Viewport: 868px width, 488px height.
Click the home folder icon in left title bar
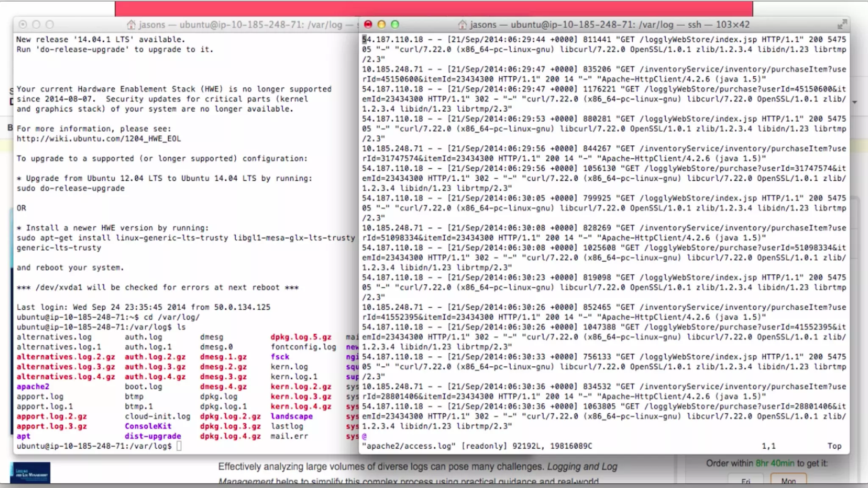coord(131,25)
